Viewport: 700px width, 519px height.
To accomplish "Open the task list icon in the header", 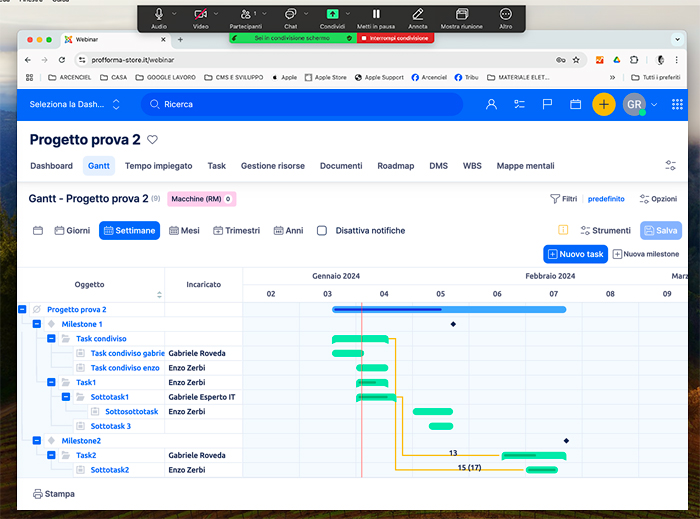I will 519,104.
